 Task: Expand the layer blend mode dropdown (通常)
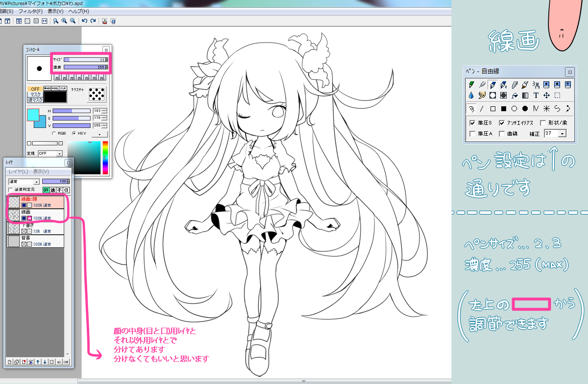coord(36,181)
